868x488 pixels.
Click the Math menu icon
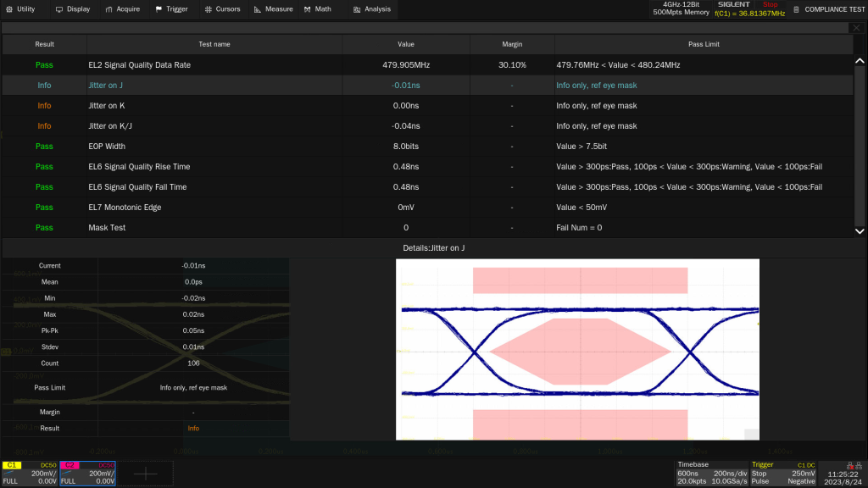point(308,9)
